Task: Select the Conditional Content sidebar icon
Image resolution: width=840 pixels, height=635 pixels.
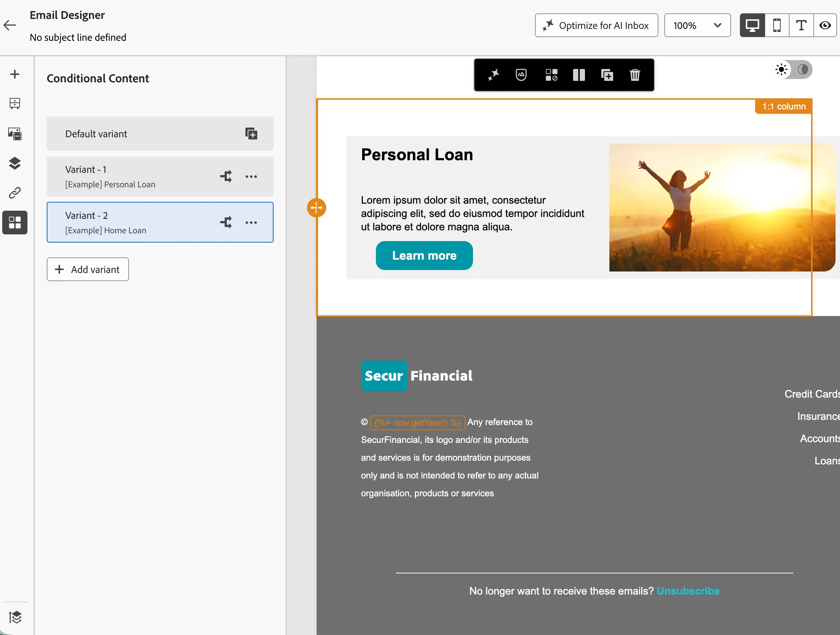Action: pos(15,223)
